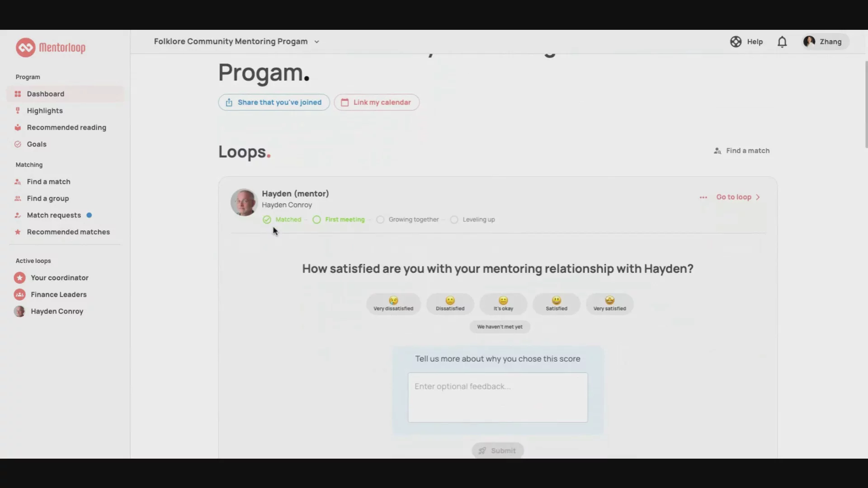Click Share that you've joined button

pyautogui.click(x=274, y=103)
